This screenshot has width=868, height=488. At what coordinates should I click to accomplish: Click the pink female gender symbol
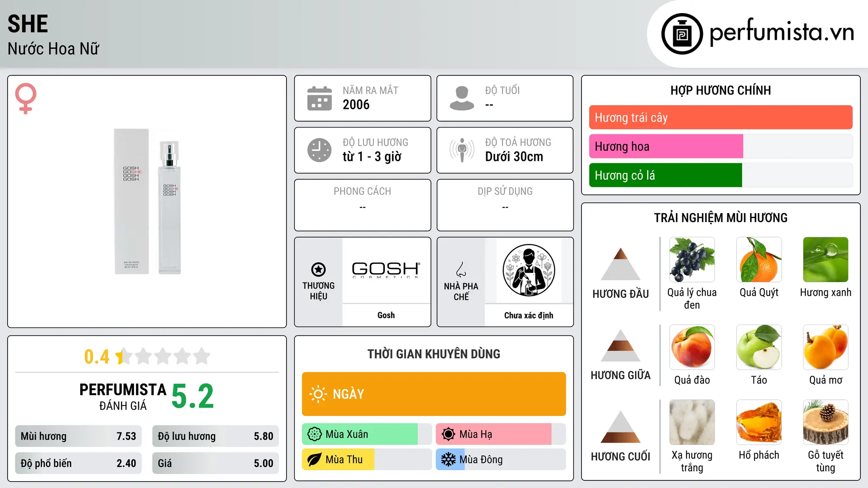(x=26, y=98)
